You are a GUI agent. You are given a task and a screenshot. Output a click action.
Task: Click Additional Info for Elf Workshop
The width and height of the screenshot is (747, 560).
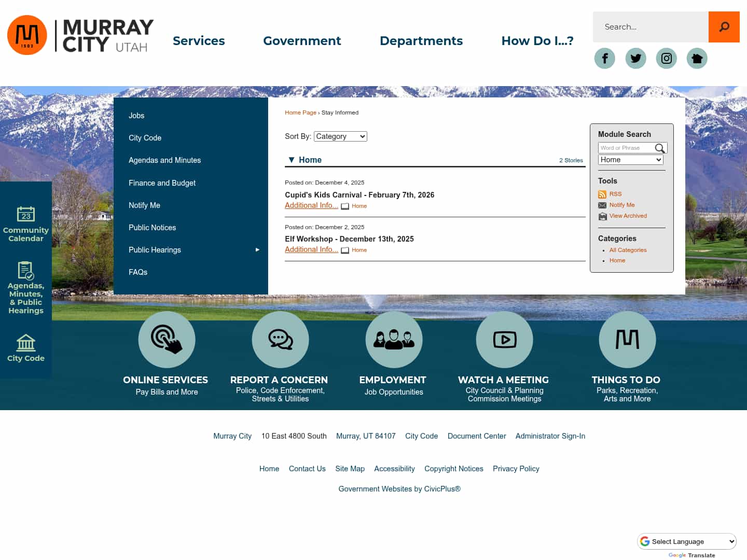[311, 249]
